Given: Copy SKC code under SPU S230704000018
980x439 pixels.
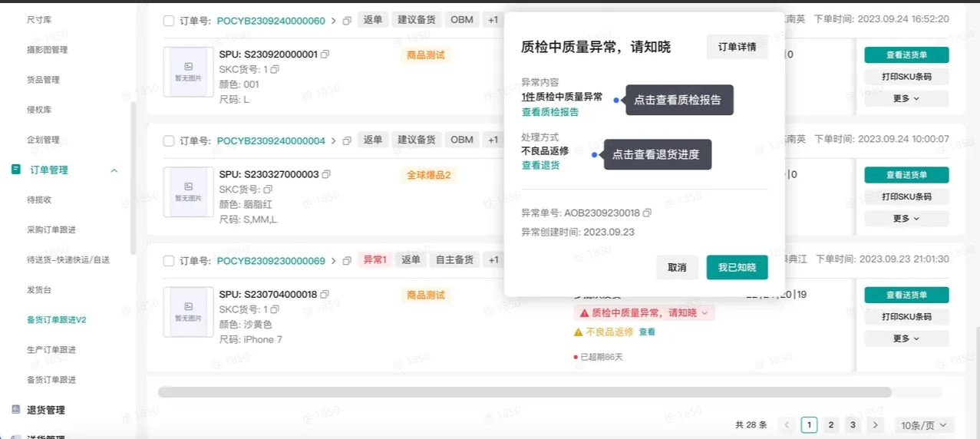Looking at the screenshot, I should pyautogui.click(x=276, y=309).
